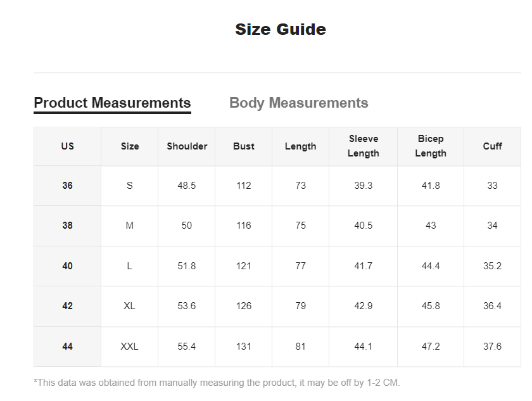Select the US 36 row label

click(x=68, y=186)
